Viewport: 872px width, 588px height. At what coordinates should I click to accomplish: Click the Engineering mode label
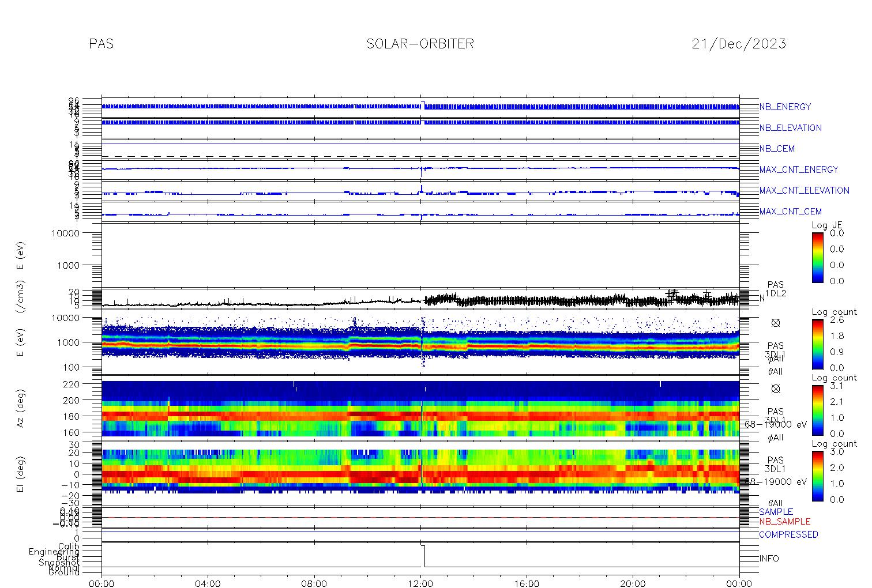pos(54,552)
